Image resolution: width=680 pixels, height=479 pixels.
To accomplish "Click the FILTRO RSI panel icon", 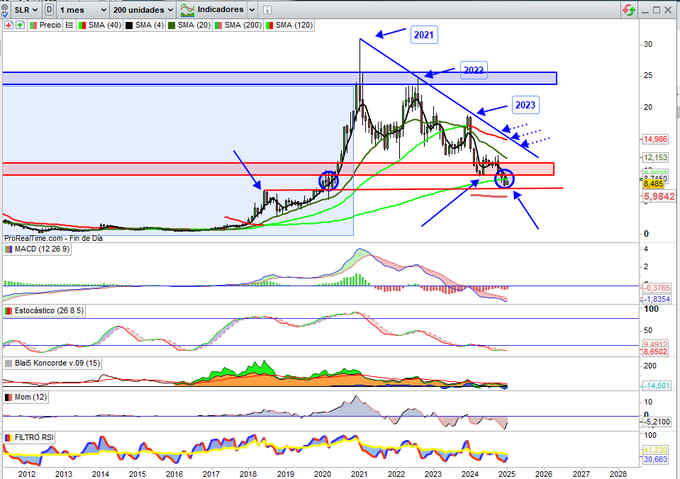I will (x=8, y=438).
